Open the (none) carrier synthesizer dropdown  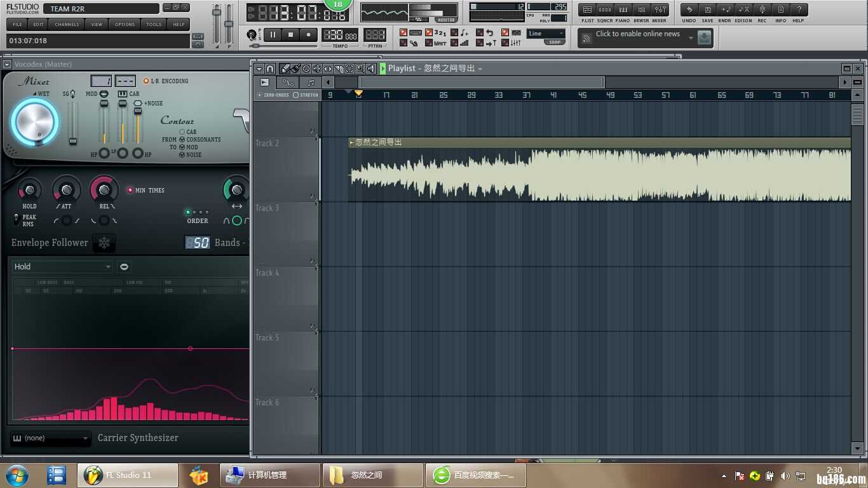click(51, 438)
